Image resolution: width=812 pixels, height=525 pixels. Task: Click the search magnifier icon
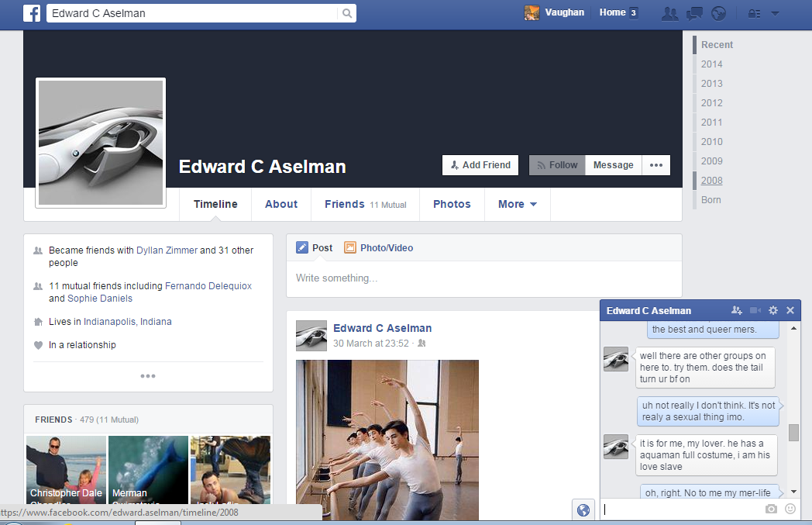[346, 13]
